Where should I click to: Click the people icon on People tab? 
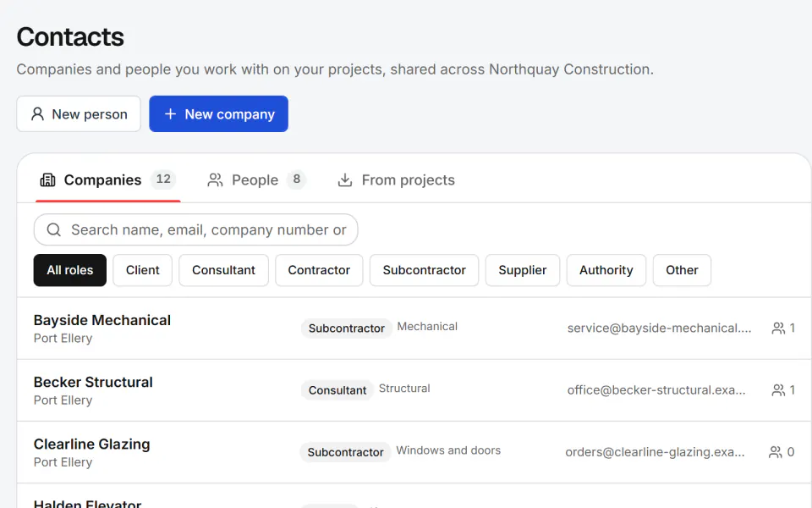[x=215, y=179]
